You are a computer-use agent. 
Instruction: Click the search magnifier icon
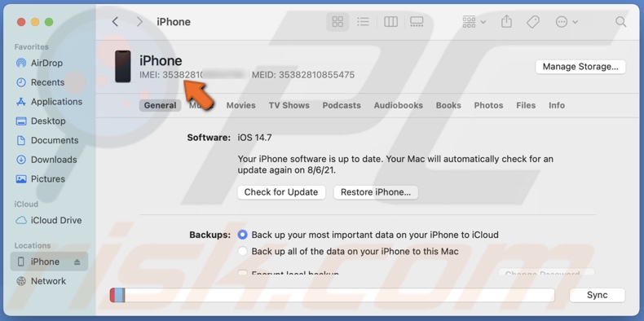tap(620, 22)
